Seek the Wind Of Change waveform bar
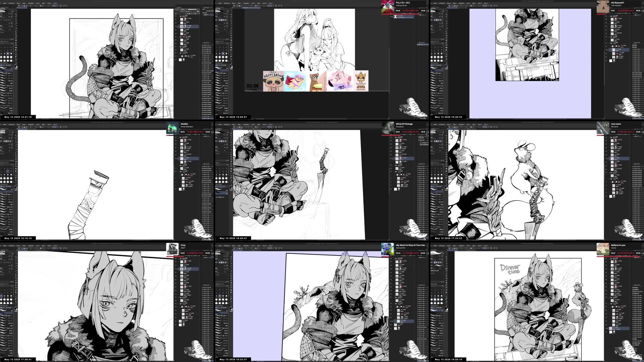This screenshot has height=362, width=644. click(410, 132)
